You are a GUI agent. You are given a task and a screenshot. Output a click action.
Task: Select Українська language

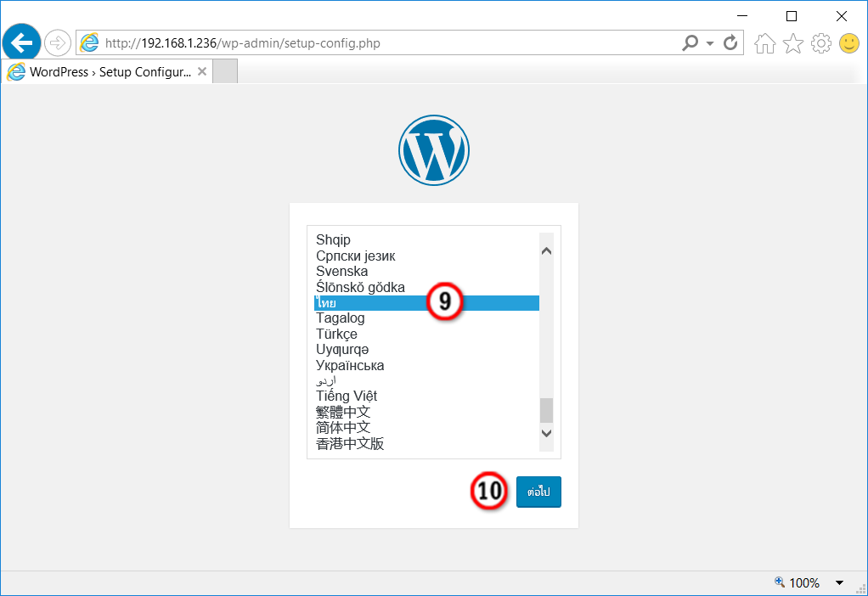pos(426,365)
